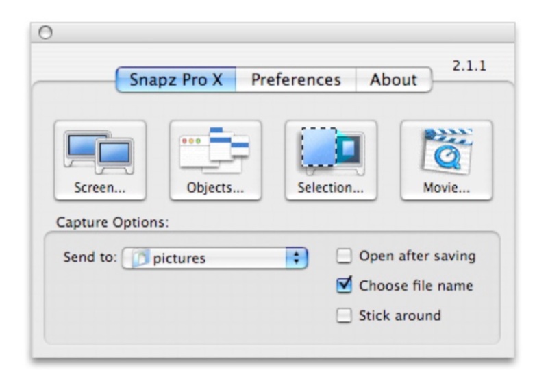Open the Objects capture mode
The width and height of the screenshot is (548, 392).
pos(216,160)
